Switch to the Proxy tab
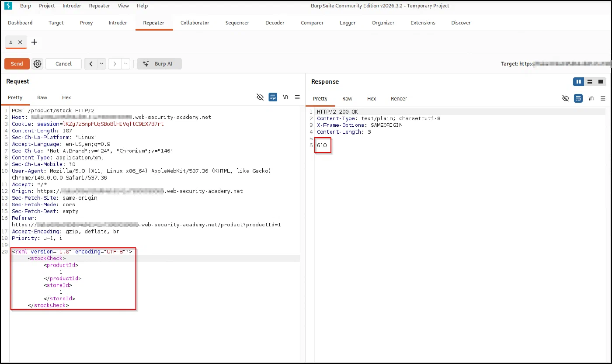The height and width of the screenshot is (364, 612). [x=86, y=23]
